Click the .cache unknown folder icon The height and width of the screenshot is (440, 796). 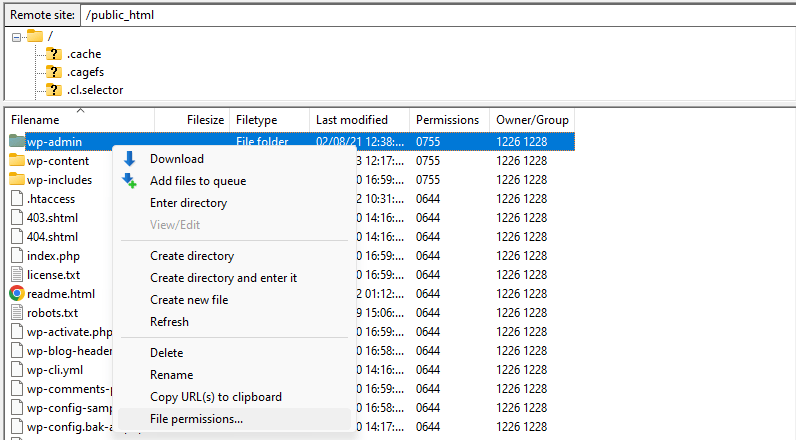(x=54, y=54)
